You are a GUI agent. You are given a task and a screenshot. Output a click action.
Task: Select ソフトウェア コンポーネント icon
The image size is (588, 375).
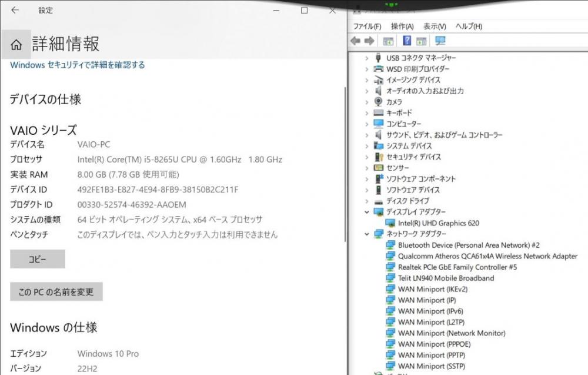379,179
